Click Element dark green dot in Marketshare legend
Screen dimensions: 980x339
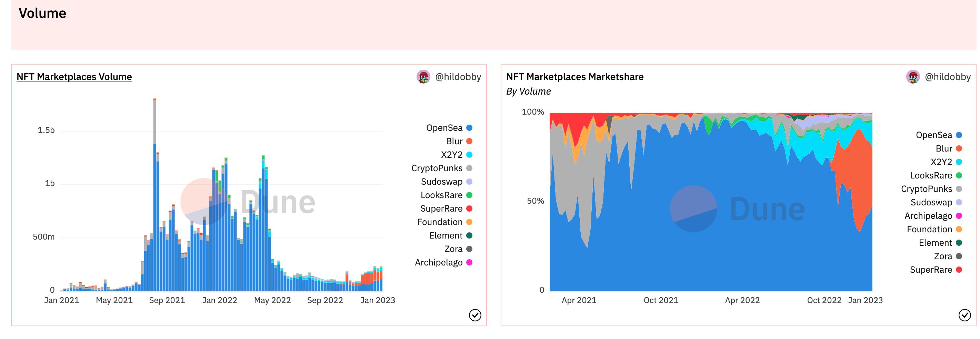(x=959, y=243)
